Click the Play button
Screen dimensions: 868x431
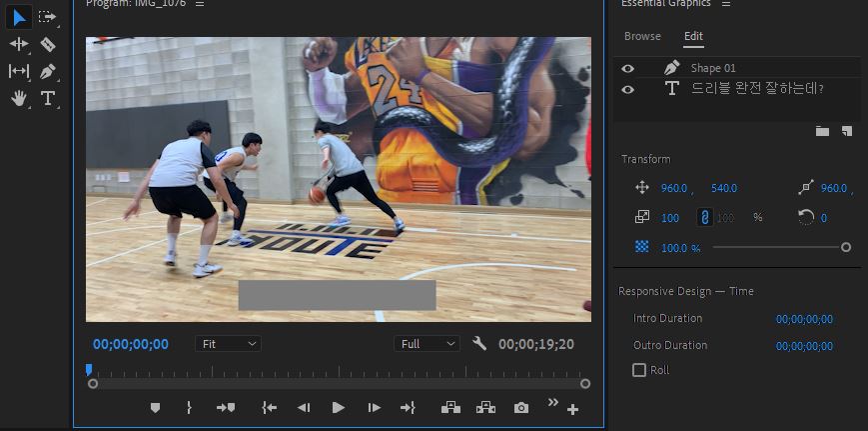(339, 408)
